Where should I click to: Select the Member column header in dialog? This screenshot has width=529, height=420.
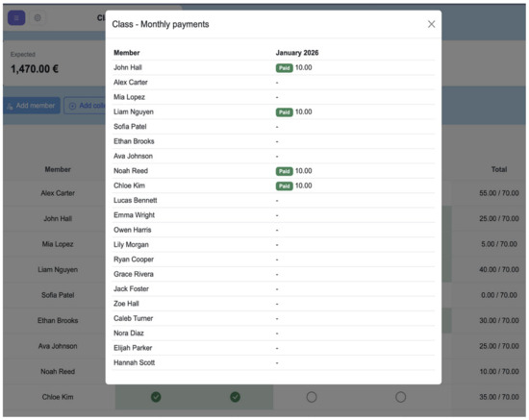coord(127,53)
